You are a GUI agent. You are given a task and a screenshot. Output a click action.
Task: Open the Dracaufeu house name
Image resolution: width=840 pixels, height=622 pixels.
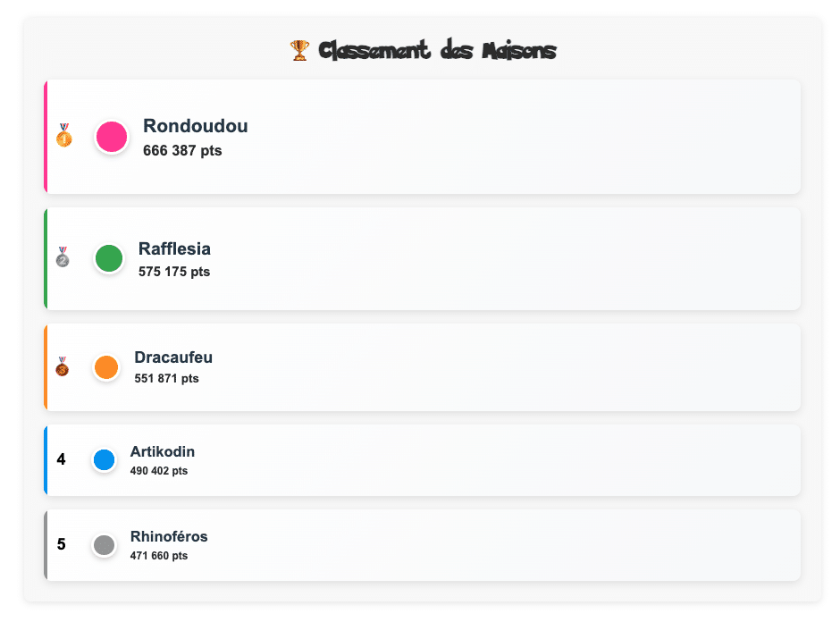(x=173, y=357)
